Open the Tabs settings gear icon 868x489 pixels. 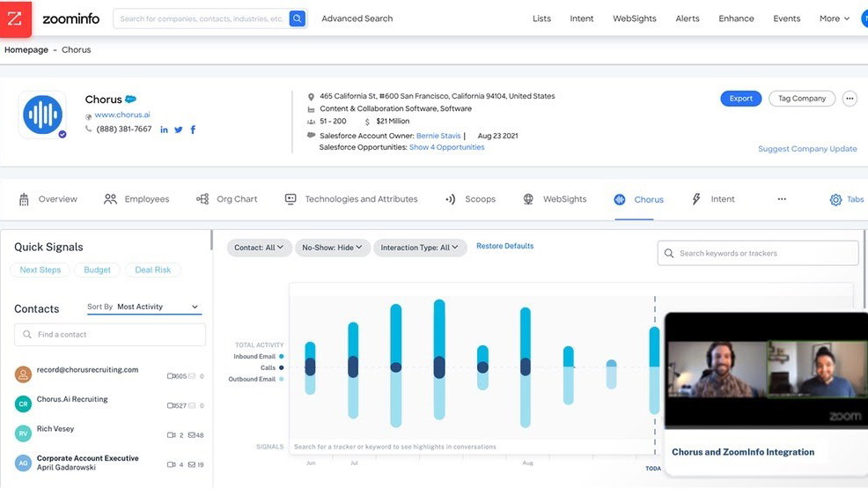click(x=835, y=200)
